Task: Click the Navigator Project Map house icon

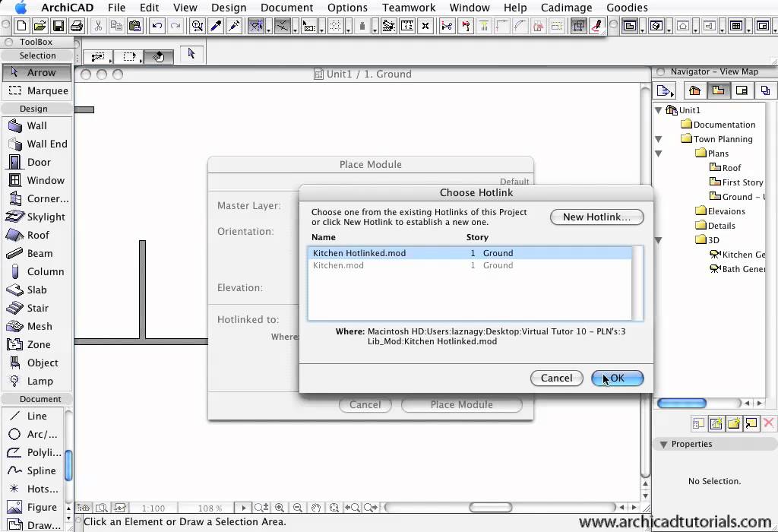Action: (694, 90)
